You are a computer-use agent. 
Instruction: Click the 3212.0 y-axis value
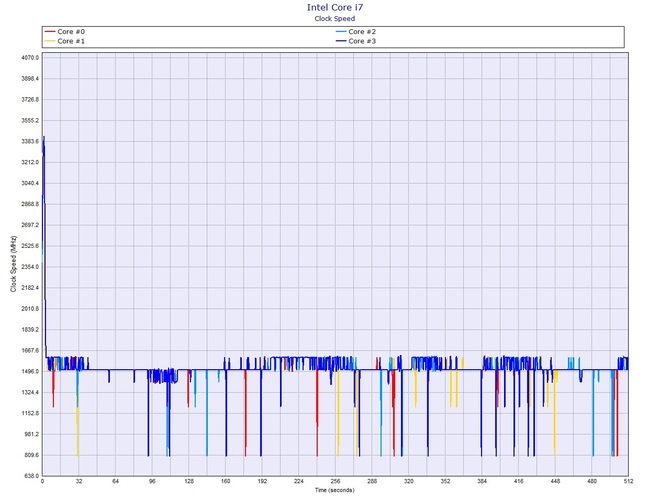(x=30, y=162)
